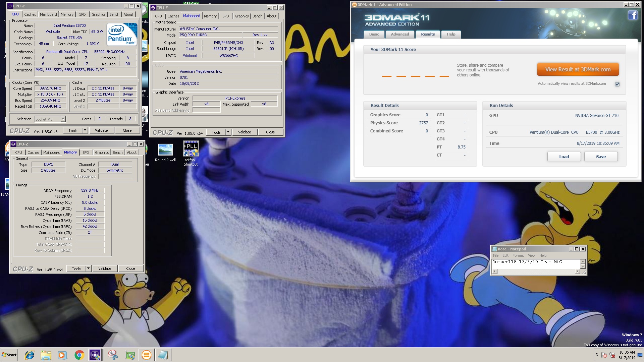This screenshot has height=362, width=644.
Task: Open Internet Explorer from the taskbar
Action: click(30, 355)
